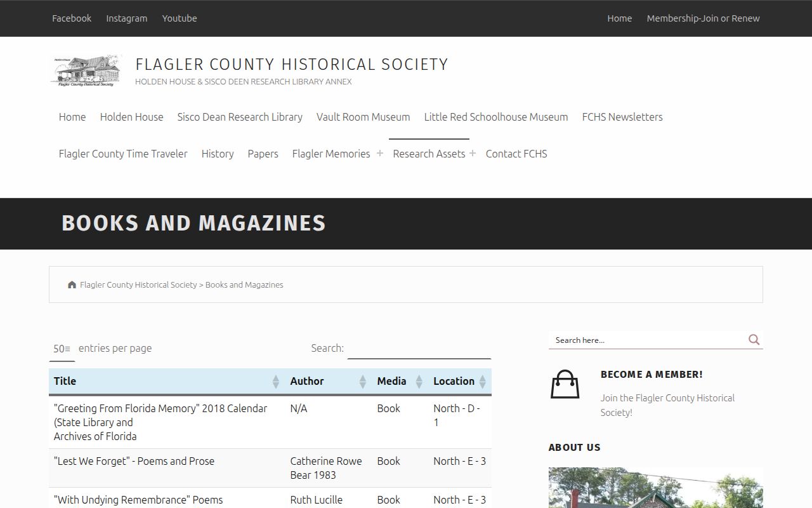Image resolution: width=812 pixels, height=508 pixels.
Task: Go to Sisco Dean Research Library
Action: (240, 117)
